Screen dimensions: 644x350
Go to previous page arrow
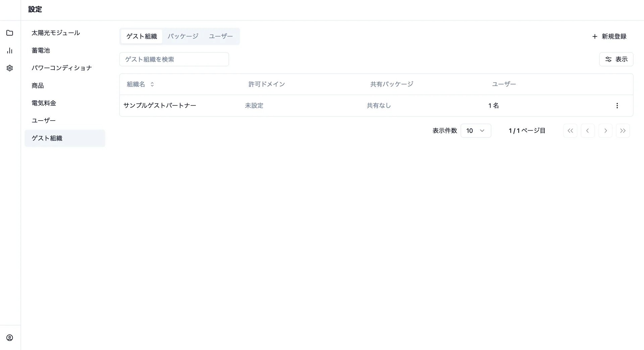588,131
